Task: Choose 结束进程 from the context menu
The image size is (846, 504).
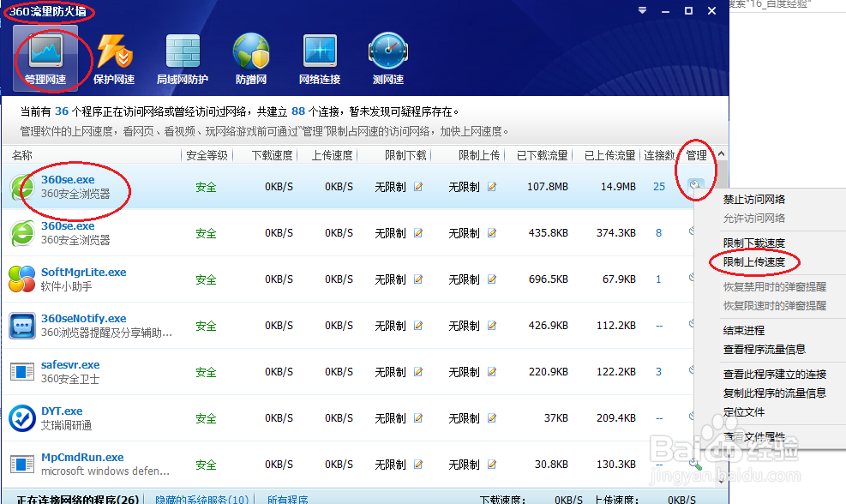Action: (743, 331)
